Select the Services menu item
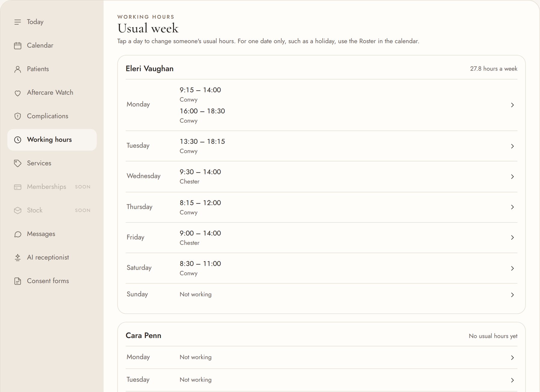Viewport: 540px width, 392px height. click(x=52, y=163)
